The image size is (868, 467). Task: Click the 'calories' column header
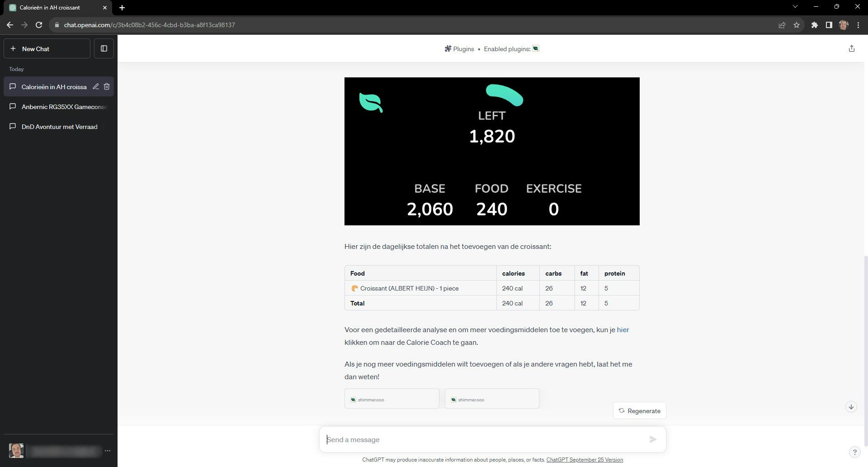(514, 273)
